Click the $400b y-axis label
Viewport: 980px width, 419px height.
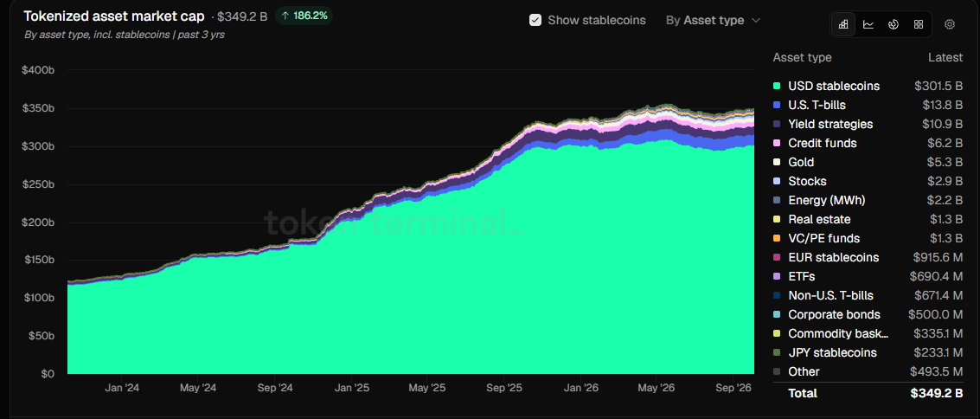coord(38,70)
